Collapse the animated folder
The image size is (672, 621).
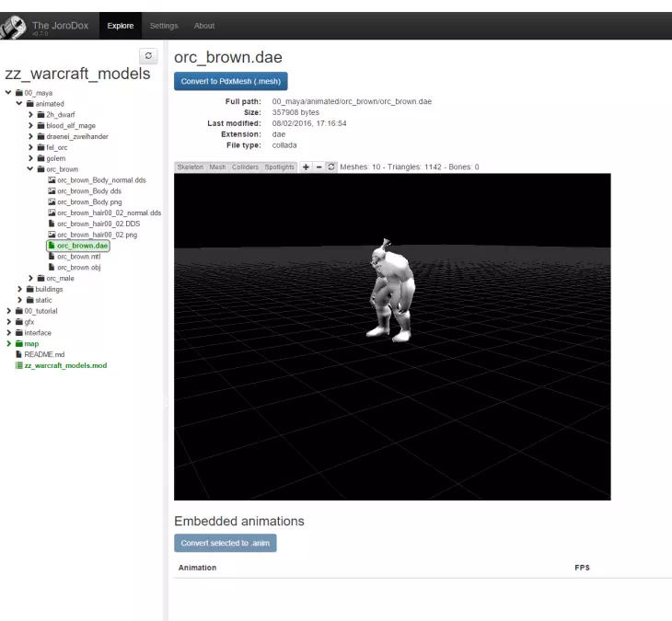click(x=19, y=103)
